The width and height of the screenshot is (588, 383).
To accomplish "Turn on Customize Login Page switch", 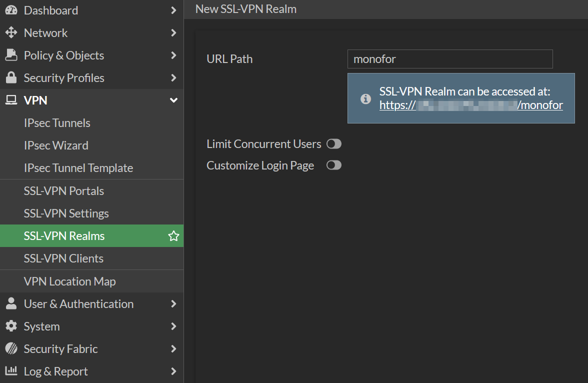I will 334,165.
